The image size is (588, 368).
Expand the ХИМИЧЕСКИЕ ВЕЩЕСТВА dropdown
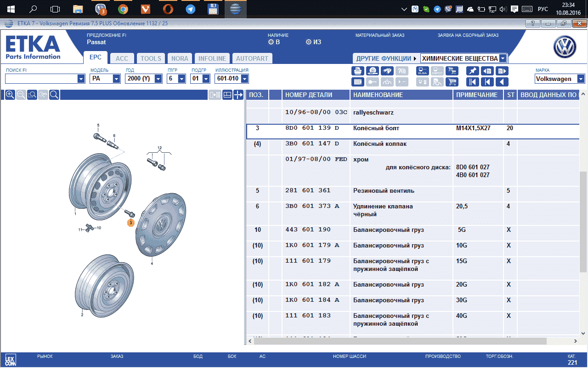coord(503,58)
